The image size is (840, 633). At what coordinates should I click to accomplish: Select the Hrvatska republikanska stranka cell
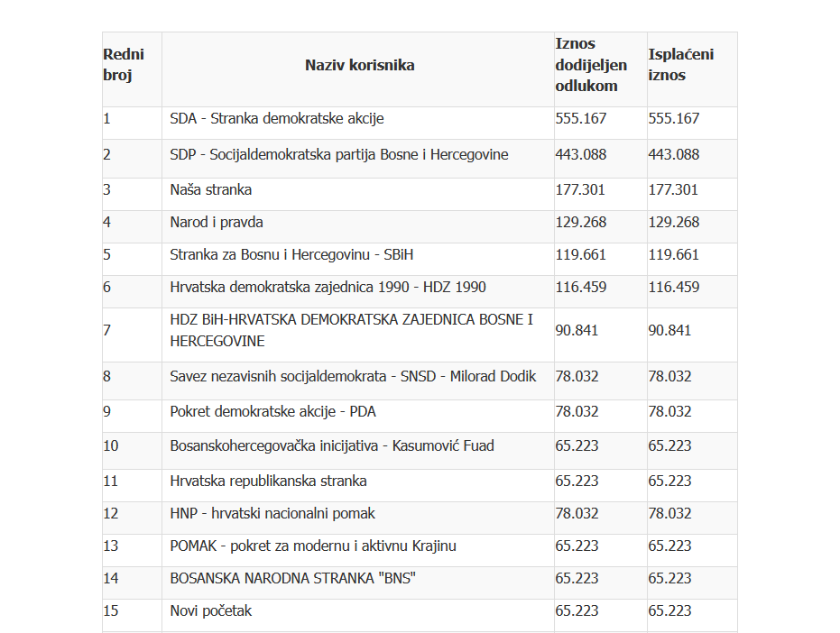[358, 486]
